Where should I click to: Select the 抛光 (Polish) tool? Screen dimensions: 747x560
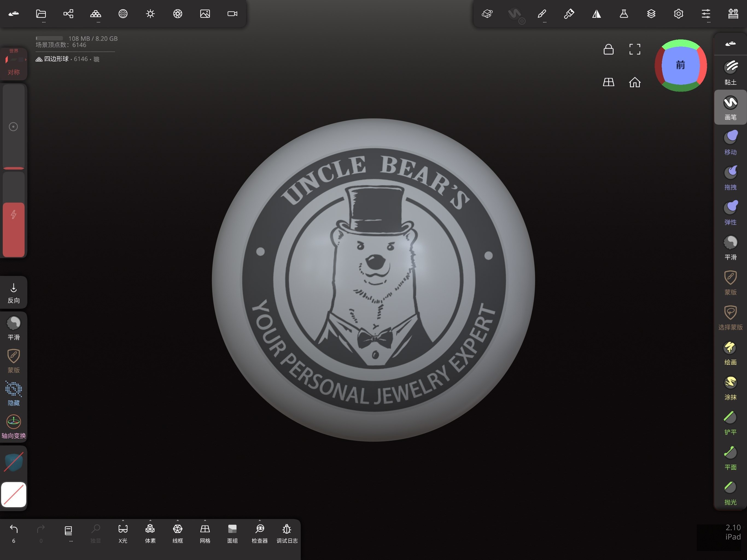pos(730,493)
